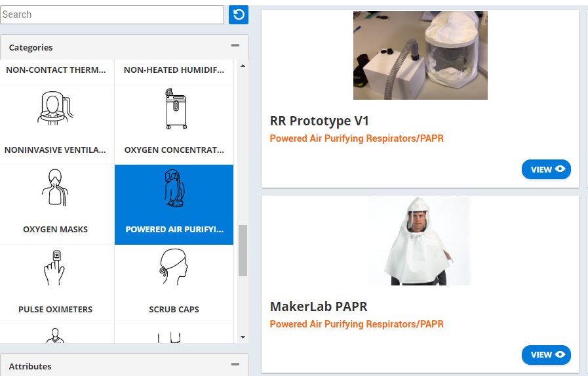
Task: Click the OXYGEN MASKS label
Action: pos(55,230)
